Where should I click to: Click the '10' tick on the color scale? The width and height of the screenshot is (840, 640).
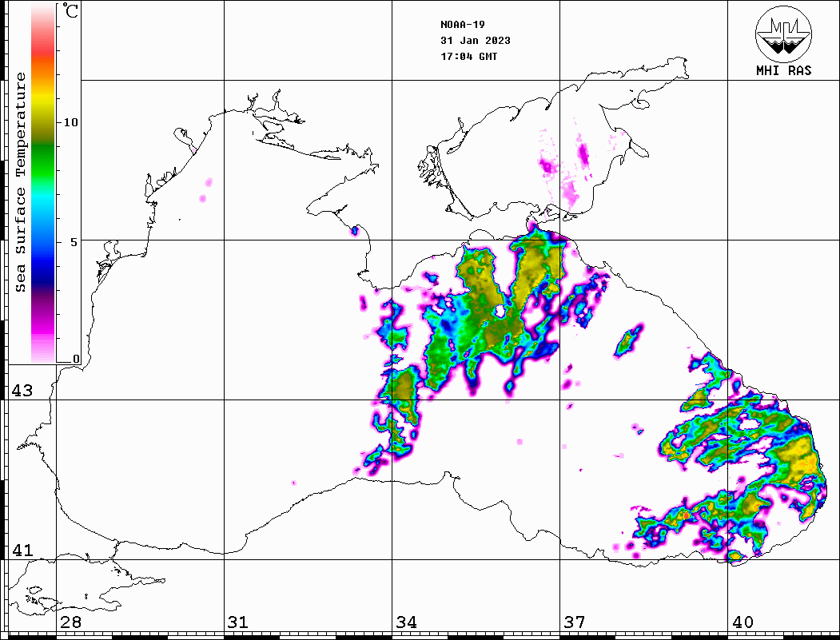pyautogui.click(x=70, y=122)
